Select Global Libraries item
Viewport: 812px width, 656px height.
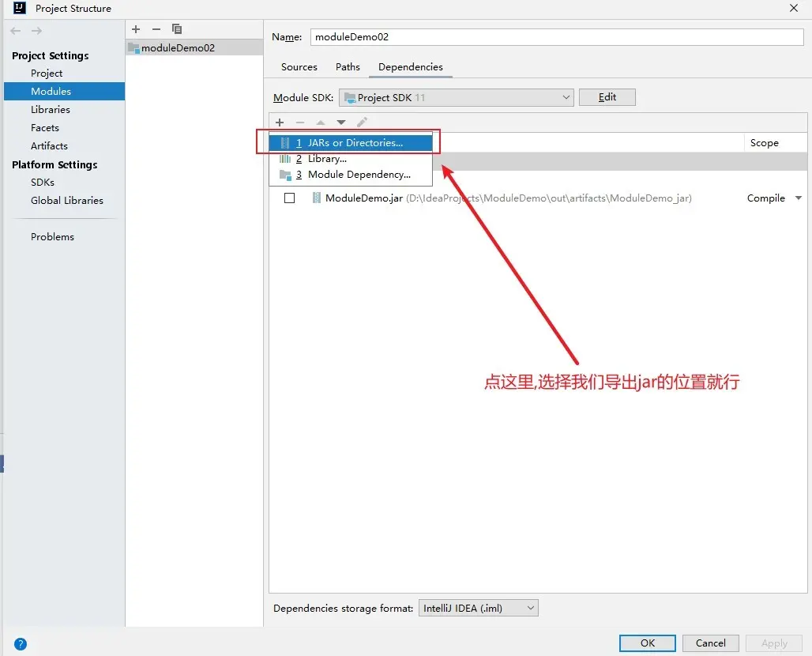[x=64, y=201]
